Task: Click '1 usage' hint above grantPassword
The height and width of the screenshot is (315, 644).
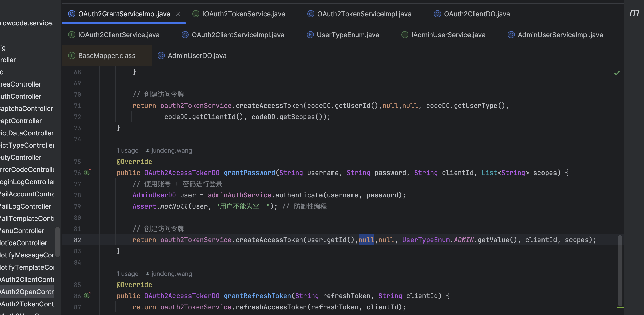Action: click(x=127, y=151)
